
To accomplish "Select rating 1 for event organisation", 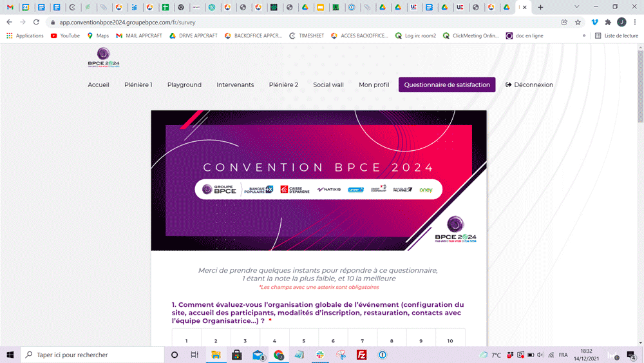I will tap(186, 340).
